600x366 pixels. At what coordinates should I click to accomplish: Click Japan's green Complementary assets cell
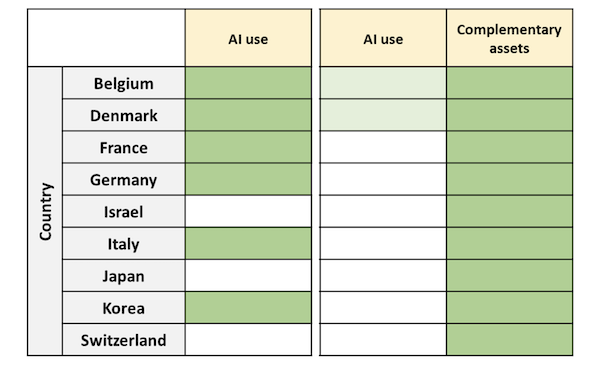(x=509, y=276)
